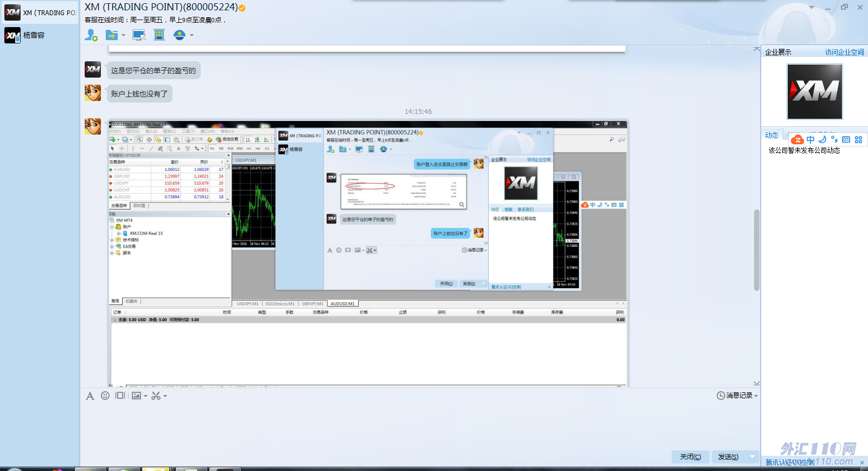Send a window shake

pos(120,396)
